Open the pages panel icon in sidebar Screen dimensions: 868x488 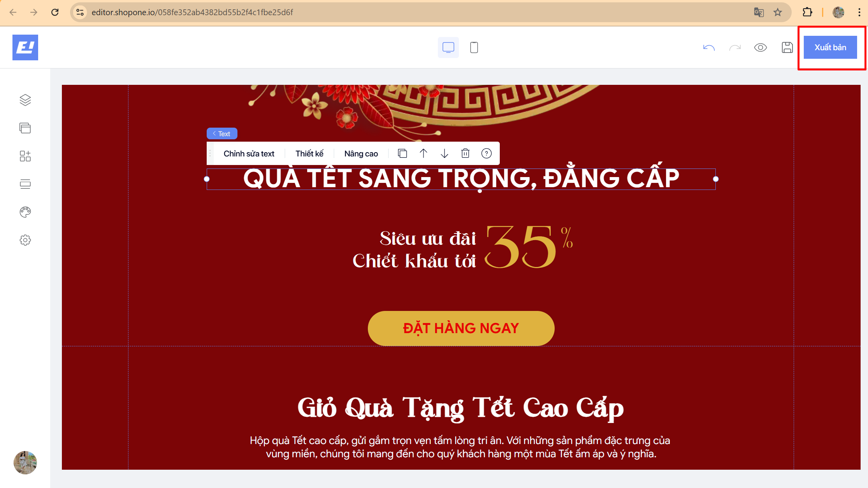(x=25, y=128)
